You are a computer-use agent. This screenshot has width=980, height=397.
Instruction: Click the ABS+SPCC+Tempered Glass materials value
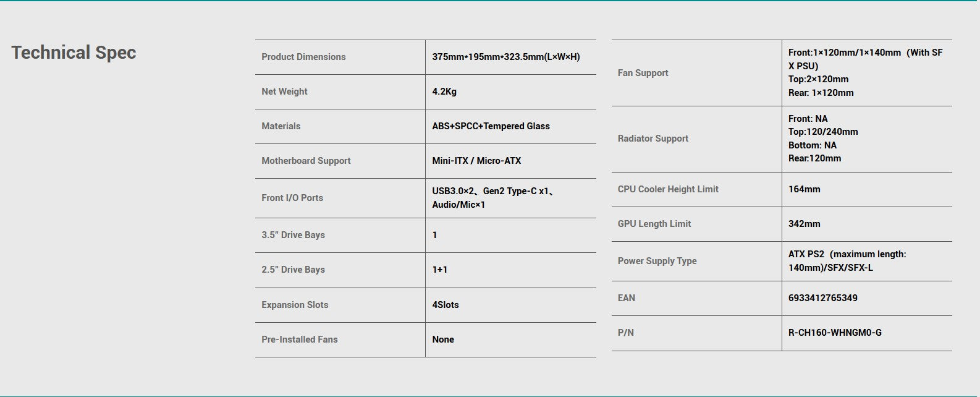pos(491,126)
